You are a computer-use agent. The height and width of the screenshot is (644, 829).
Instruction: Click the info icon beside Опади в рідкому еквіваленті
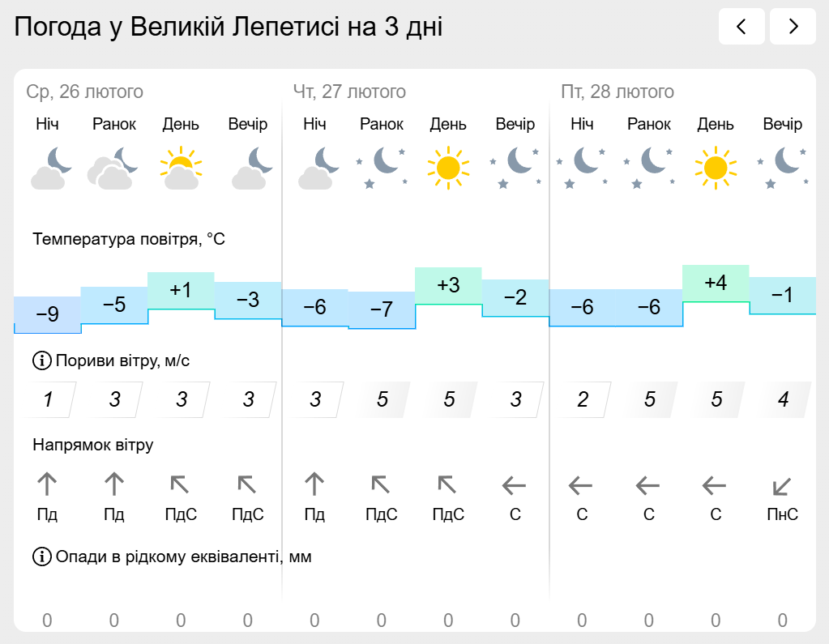click(42, 557)
